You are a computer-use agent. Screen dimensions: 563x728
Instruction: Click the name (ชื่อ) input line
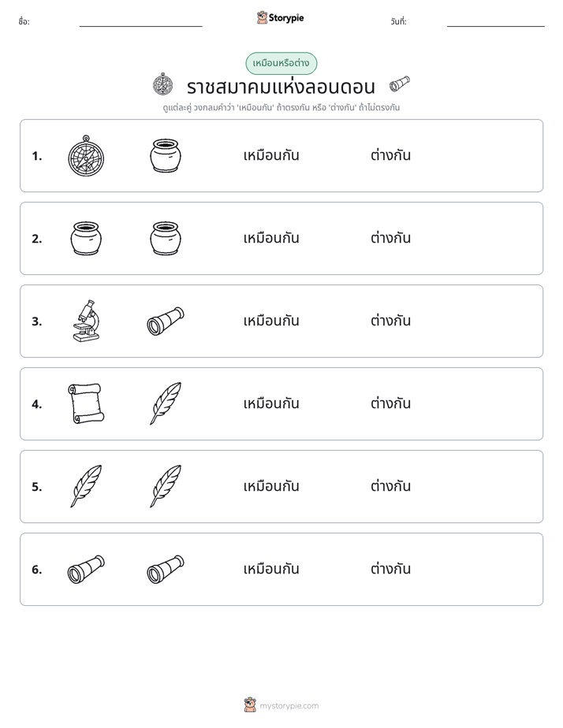[x=140, y=22]
